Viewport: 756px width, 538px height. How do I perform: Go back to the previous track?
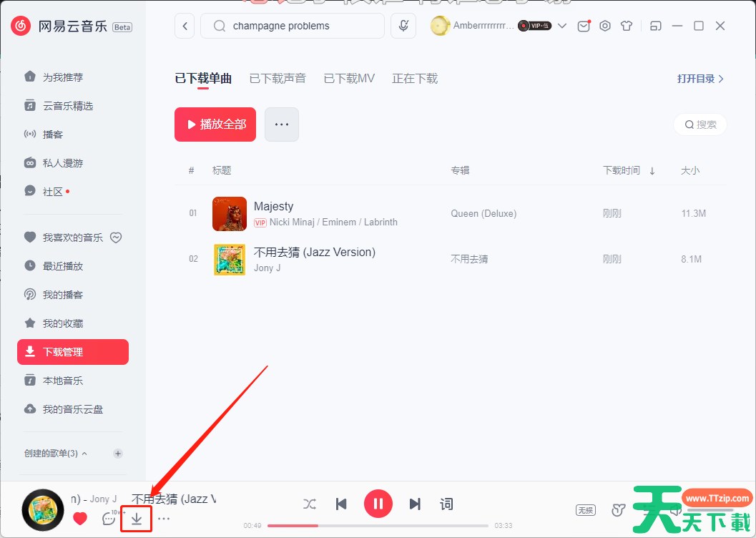coord(341,504)
